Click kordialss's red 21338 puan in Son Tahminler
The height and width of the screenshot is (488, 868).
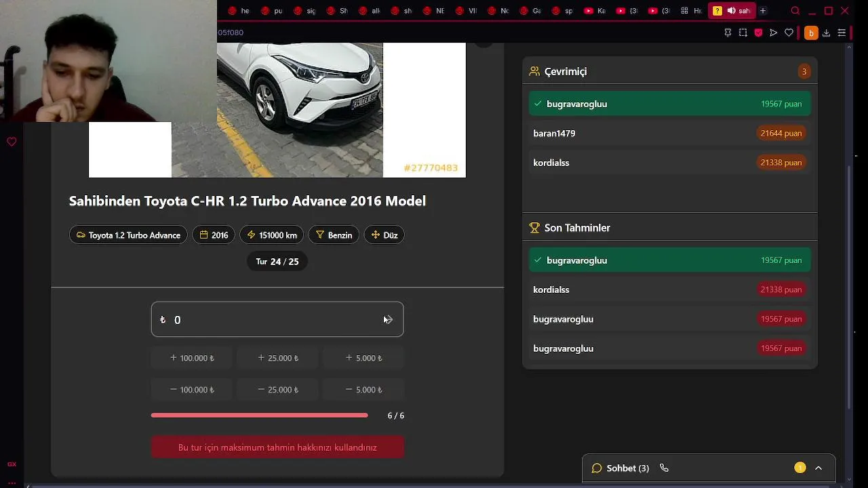781,289
